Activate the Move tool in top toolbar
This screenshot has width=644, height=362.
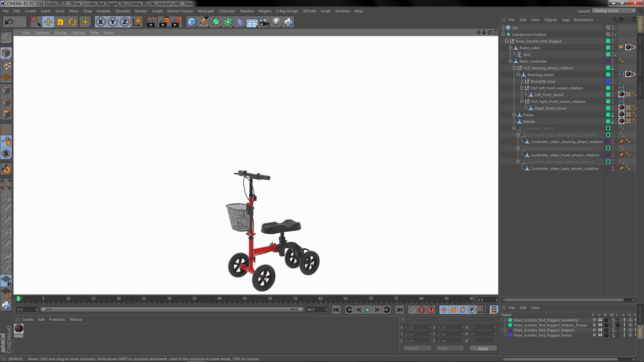click(48, 22)
